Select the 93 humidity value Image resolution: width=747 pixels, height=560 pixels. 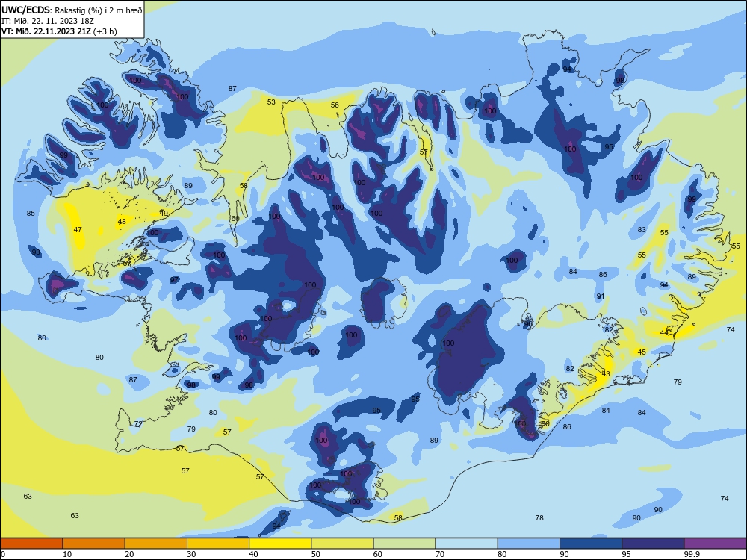(x=36, y=252)
